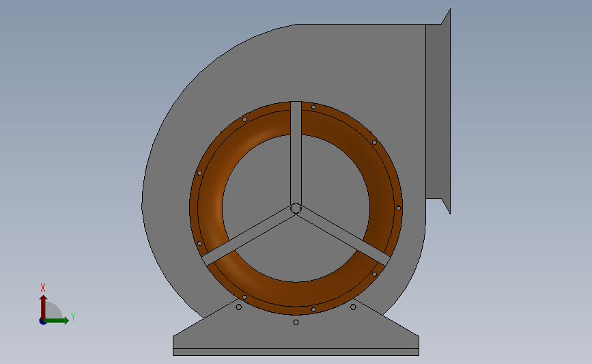592x364 pixels.
Task: Select the bottom base plate strip
Action: (x=296, y=352)
